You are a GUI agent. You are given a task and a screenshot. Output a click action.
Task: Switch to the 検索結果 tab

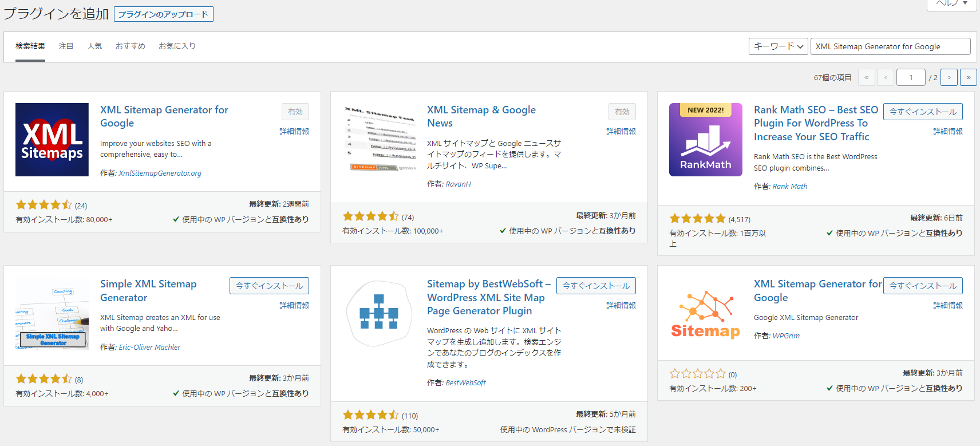30,46
